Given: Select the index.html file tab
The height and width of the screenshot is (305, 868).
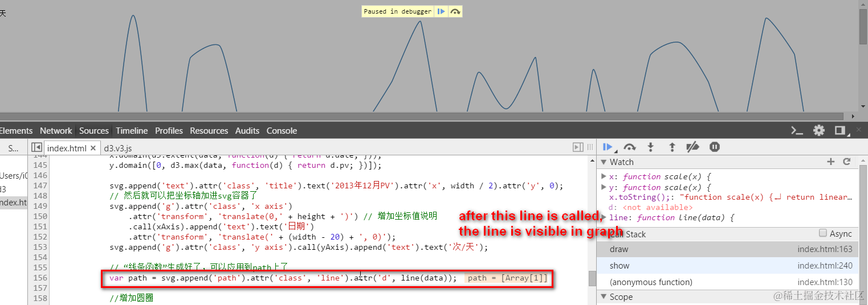Looking at the screenshot, I should coord(67,148).
